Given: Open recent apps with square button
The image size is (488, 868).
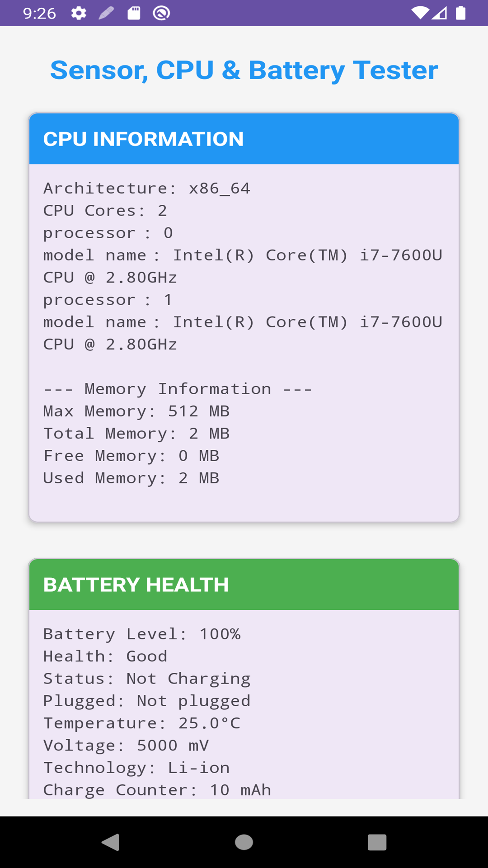Looking at the screenshot, I should pos(377,842).
